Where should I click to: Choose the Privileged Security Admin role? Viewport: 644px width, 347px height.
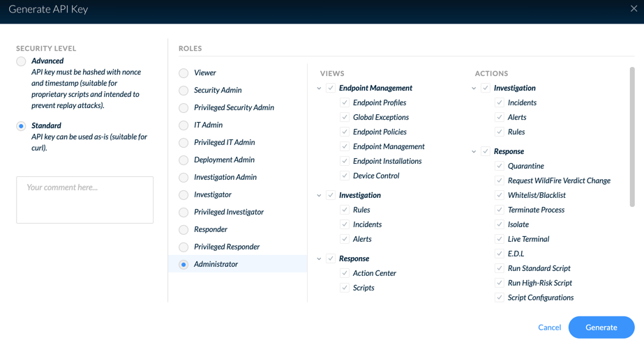(x=184, y=108)
